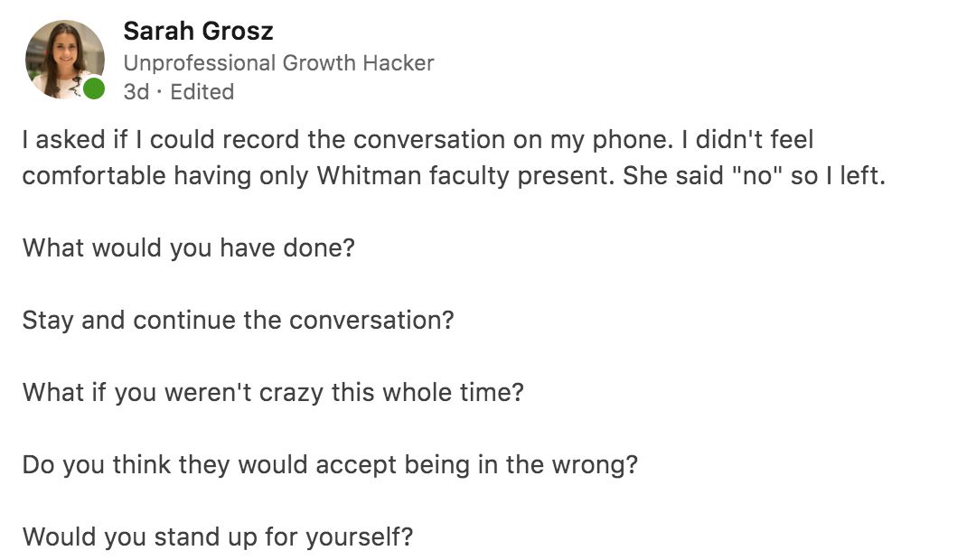Viewport: 976px width, 560px height.
Task: Open Sarah Grosz's profile photo
Action: pyautogui.click(x=65, y=60)
